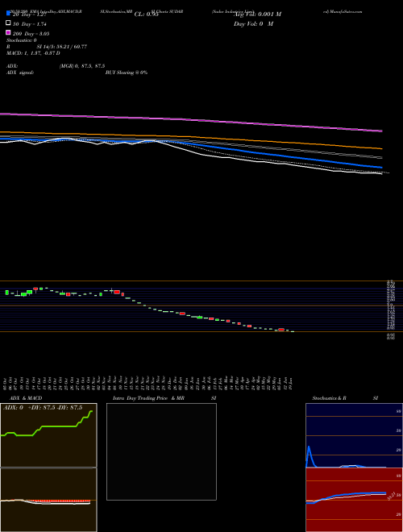Click the 'ADX & MACD' panel title
This screenshot has height=532, width=403.
(26, 398)
